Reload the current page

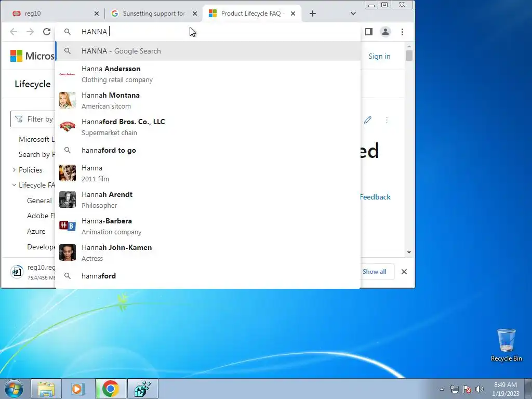click(47, 32)
